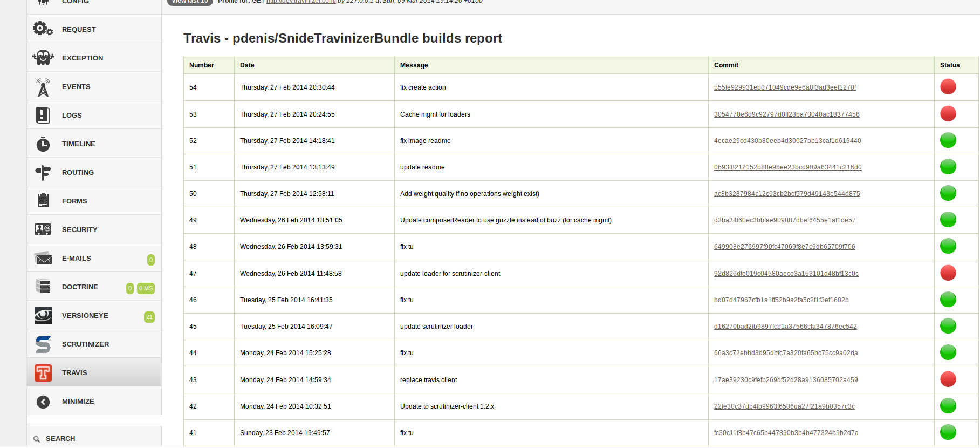Image resolution: width=980 pixels, height=448 pixels.
Task: Click date 'Thursday, 27 Feb 2014 20:30:44'
Action: point(287,87)
